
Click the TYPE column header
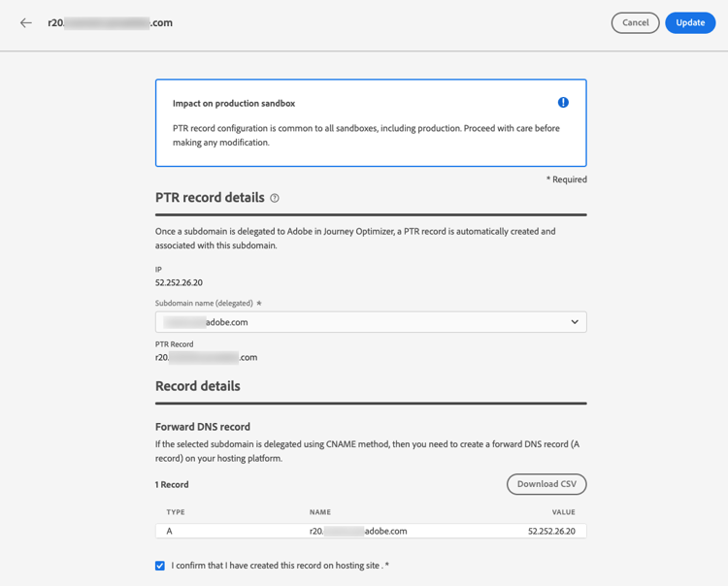click(x=176, y=512)
